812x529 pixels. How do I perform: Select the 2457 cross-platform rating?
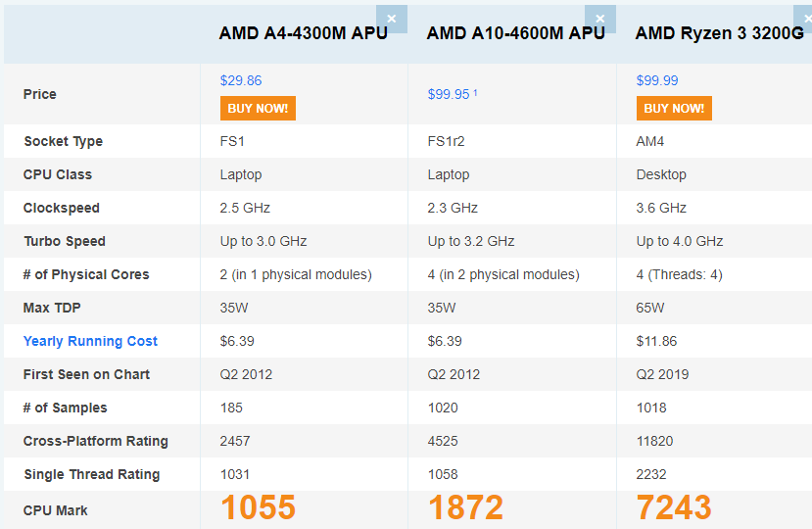pos(235,441)
